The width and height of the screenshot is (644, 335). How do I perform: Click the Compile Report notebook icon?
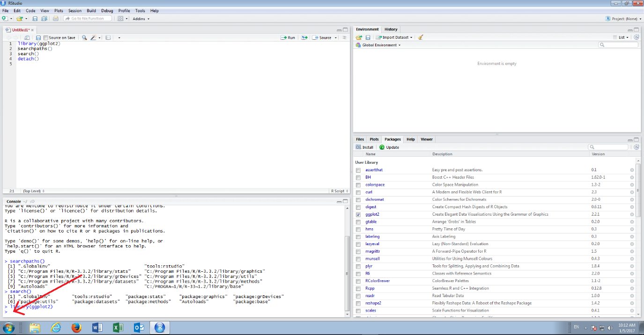coord(108,38)
